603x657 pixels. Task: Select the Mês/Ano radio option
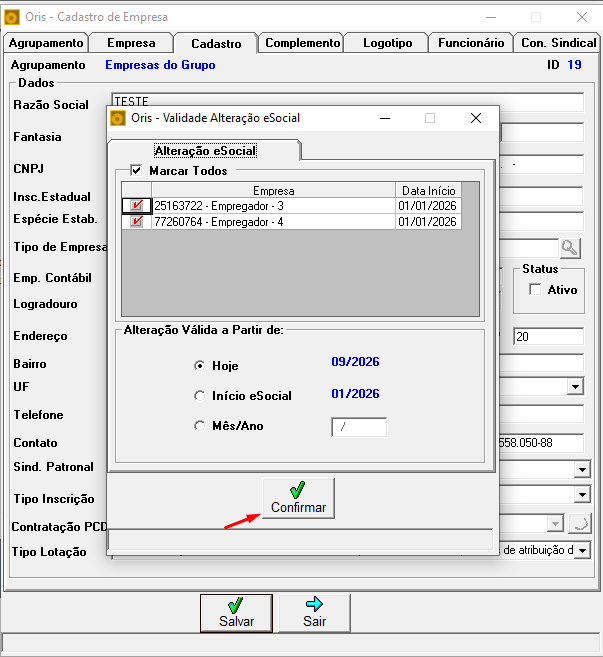(200, 426)
